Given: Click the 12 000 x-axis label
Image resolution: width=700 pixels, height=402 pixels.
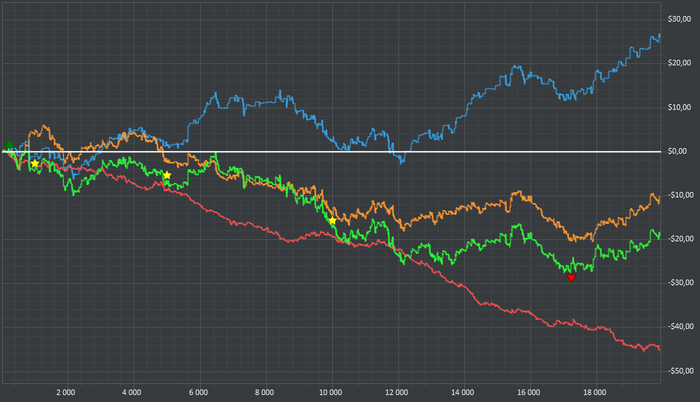Looking at the screenshot, I should coord(396,393).
